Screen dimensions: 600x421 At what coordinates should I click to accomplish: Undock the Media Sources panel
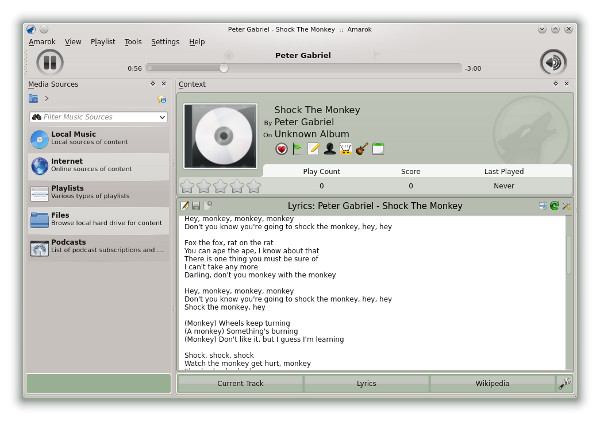[153, 83]
